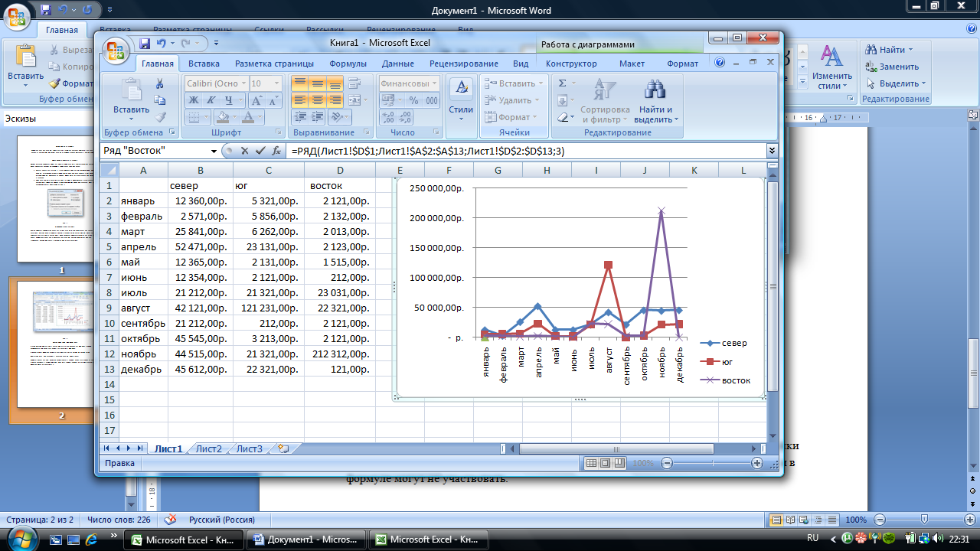Click the insert function fx button
980x551 pixels.
(x=276, y=151)
